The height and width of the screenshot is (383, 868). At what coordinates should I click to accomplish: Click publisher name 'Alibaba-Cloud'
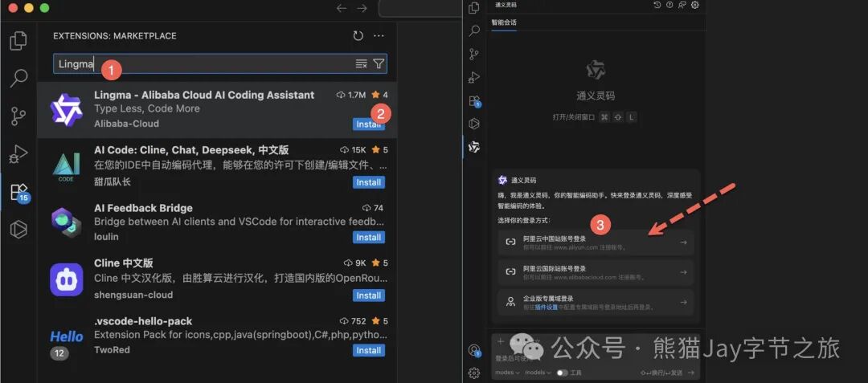click(126, 124)
